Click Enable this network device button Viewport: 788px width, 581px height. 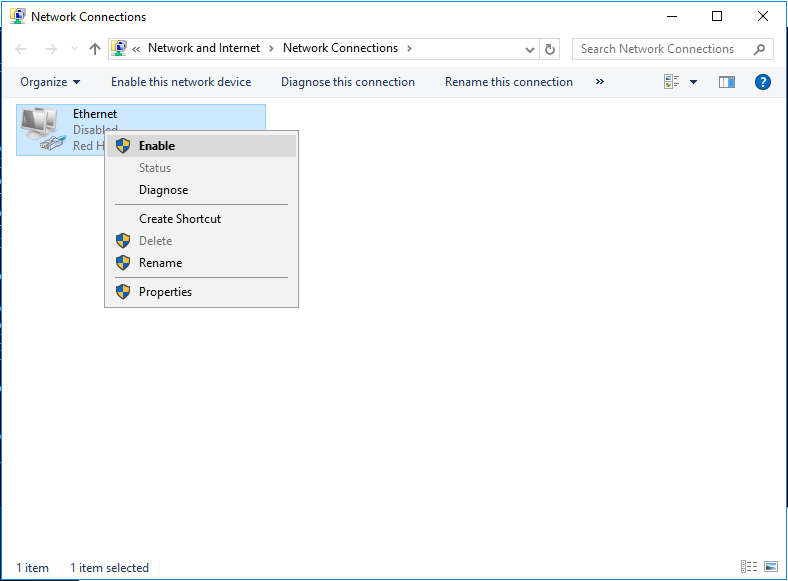point(181,82)
